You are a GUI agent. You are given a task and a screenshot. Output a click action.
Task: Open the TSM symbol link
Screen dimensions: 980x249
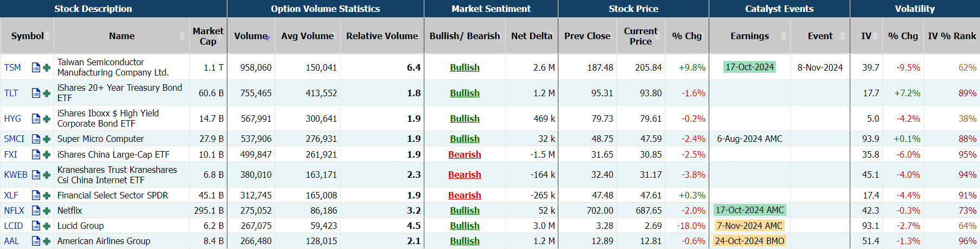(x=12, y=67)
